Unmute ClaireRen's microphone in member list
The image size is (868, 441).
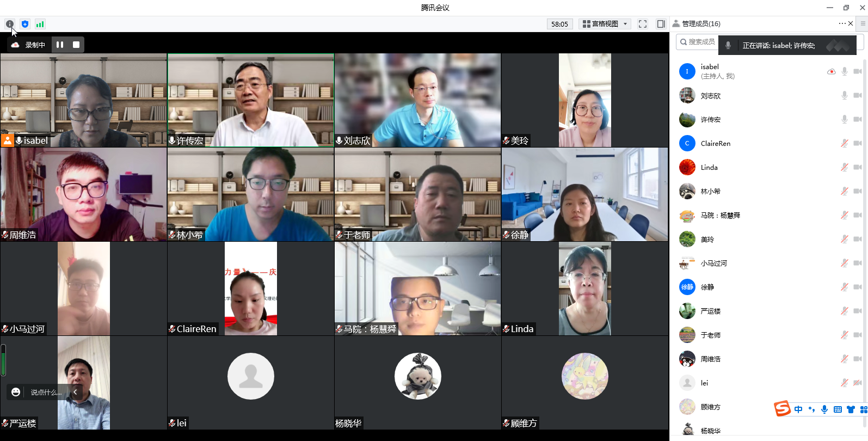point(844,143)
